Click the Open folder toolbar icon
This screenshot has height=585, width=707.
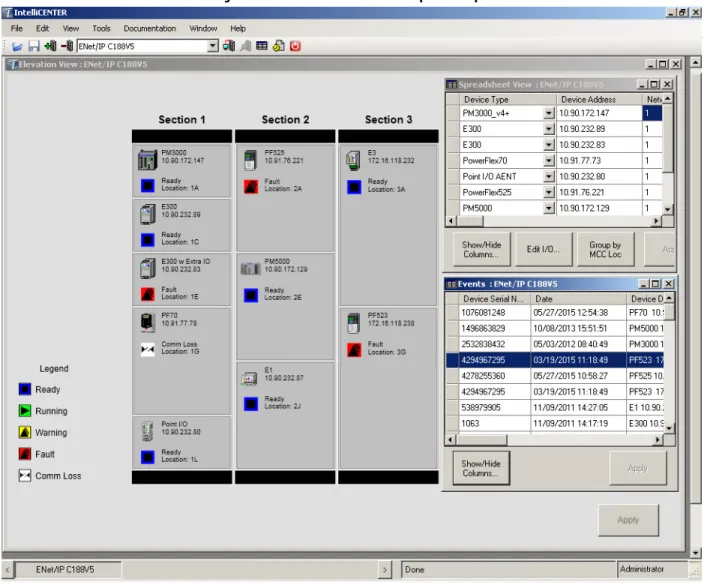pyautogui.click(x=18, y=46)
